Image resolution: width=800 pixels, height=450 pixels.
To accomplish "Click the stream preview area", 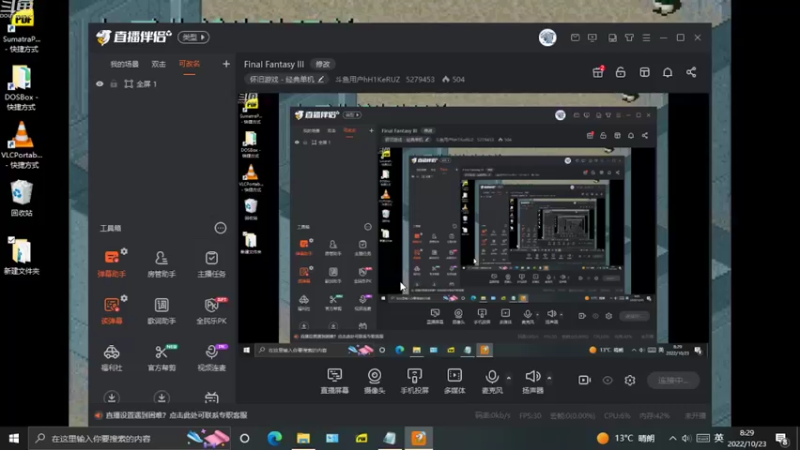I will click(x=472, y=225).
